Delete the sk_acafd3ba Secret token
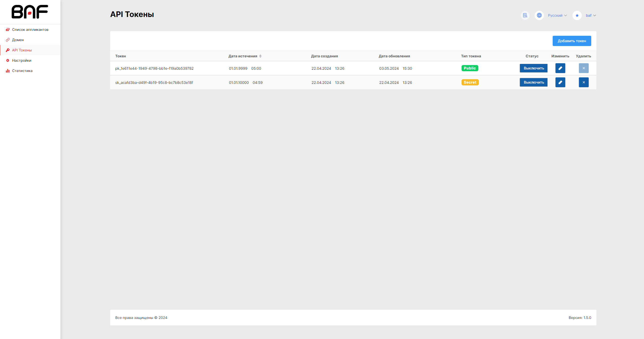Image resolution: width=644 pixels, height=339 pixels. pos(584,82)
